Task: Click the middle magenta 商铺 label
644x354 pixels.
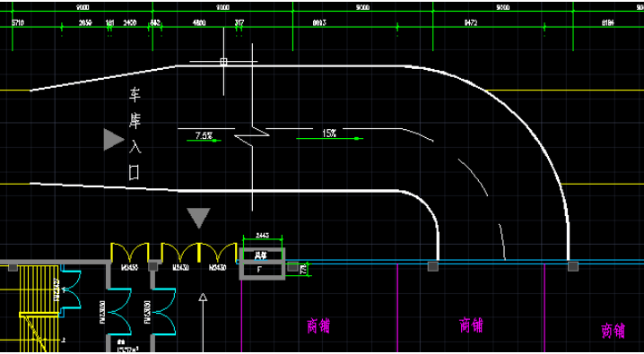Action: (x=471, y=325)
